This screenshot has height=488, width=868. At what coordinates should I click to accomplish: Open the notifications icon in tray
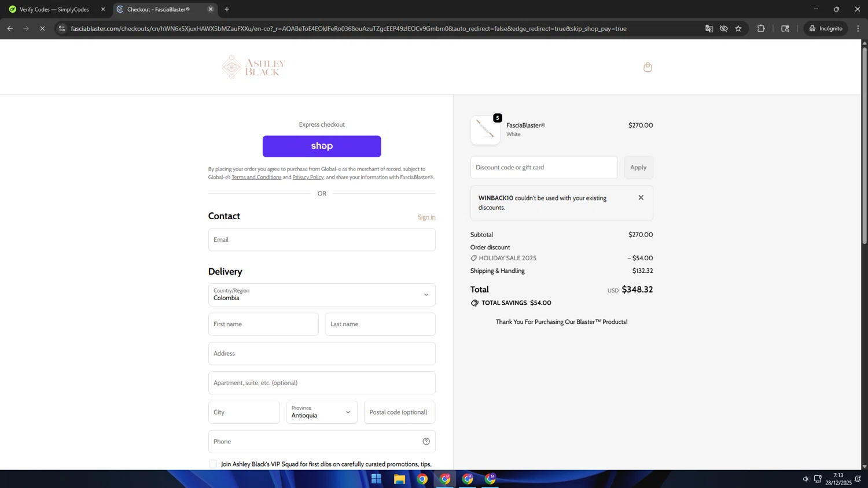(858, 479)
